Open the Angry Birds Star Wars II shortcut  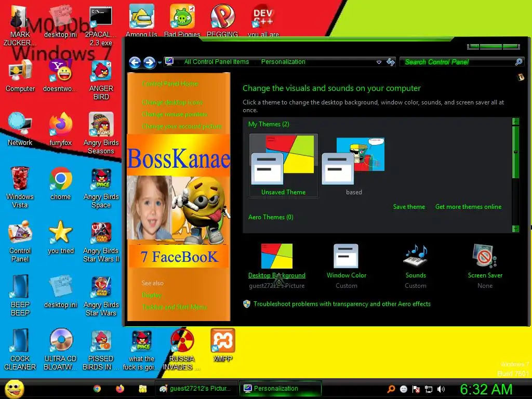[x=101, y=241]
